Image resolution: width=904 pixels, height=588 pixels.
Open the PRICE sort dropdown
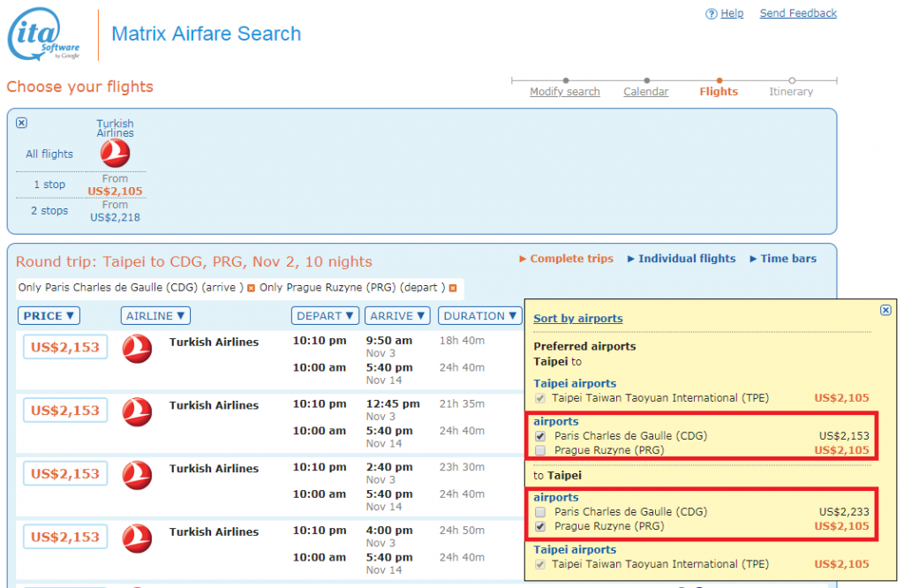point(49,316)
